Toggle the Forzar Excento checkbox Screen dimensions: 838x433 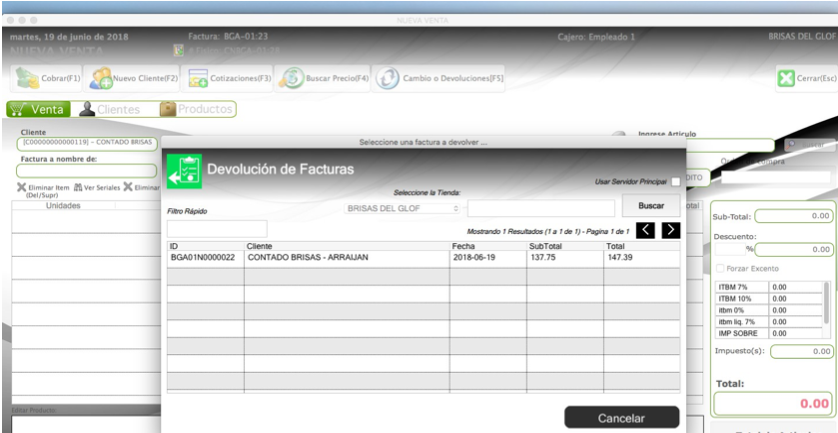pyautogui.click(x=720, y=268)
